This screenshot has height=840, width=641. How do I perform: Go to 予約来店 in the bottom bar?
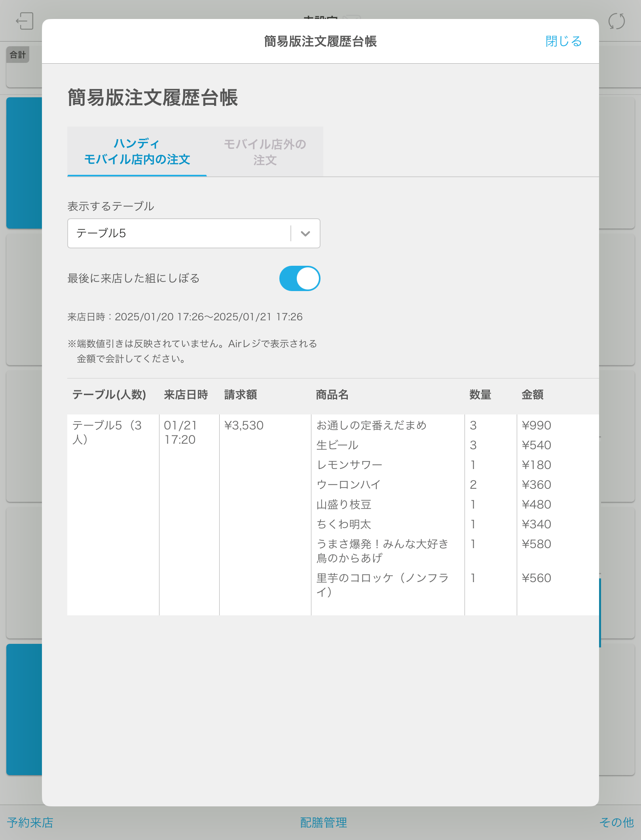[x=30, y=822]
